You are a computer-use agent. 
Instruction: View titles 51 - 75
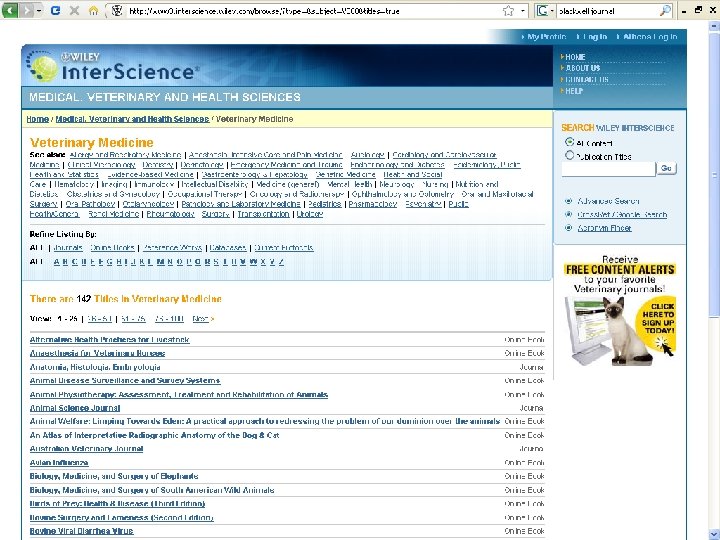tap(133, 318)
